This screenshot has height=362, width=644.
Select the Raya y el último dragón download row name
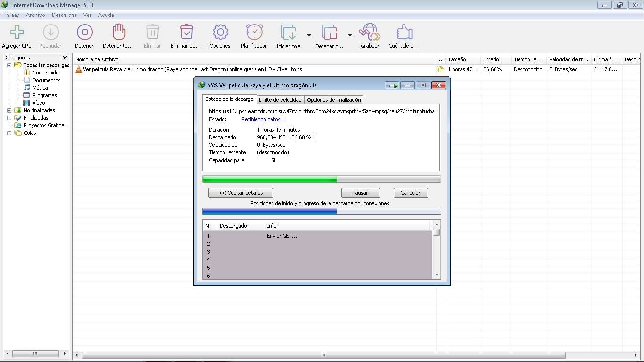tap(192, 69)
